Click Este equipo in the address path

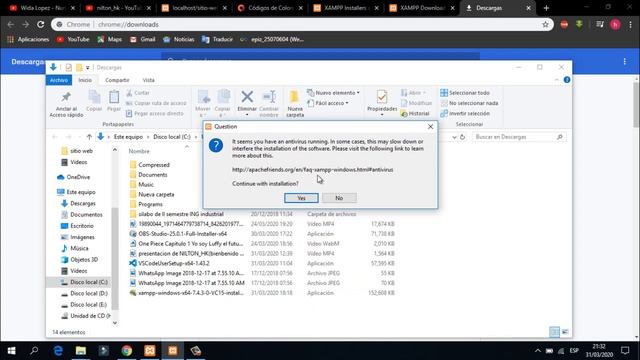(128, 137)
